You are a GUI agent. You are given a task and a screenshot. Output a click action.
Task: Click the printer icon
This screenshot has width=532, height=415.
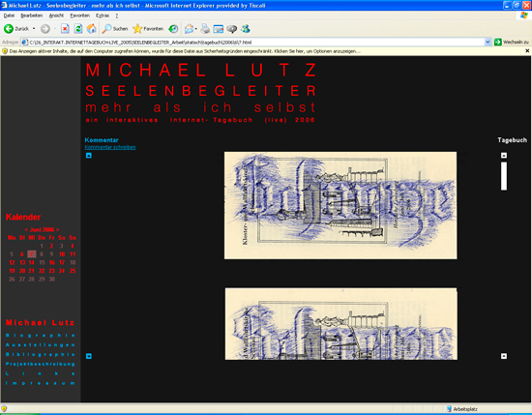coord(205,29)
